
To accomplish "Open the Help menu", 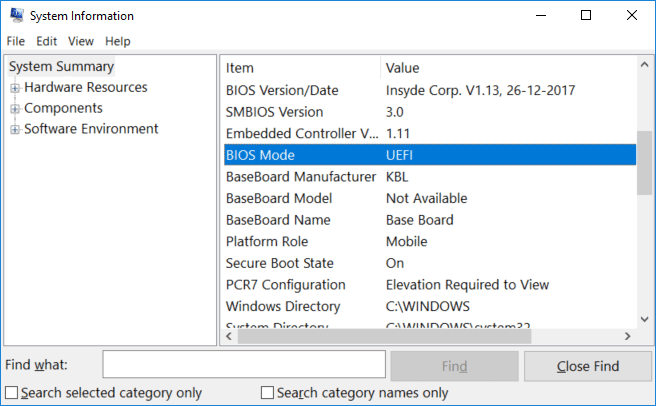I will pos(118,41).
